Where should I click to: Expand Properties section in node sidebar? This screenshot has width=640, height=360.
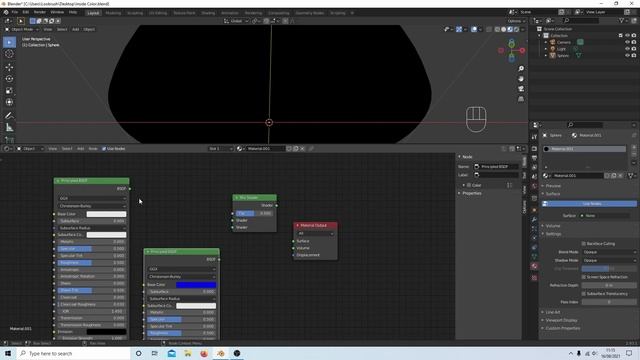pos(470,193)
